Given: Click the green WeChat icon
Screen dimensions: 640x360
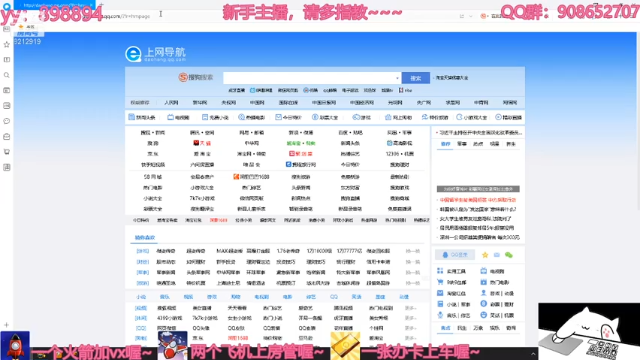Looking at the screenshot, I should coord(509,255).
